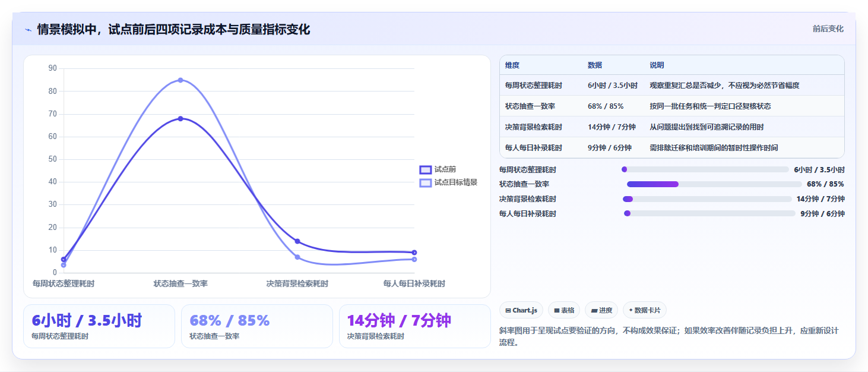Click description starting 观察重复汇总是否减少
Viewport: 868px width, 372px height.
point(725,86)
